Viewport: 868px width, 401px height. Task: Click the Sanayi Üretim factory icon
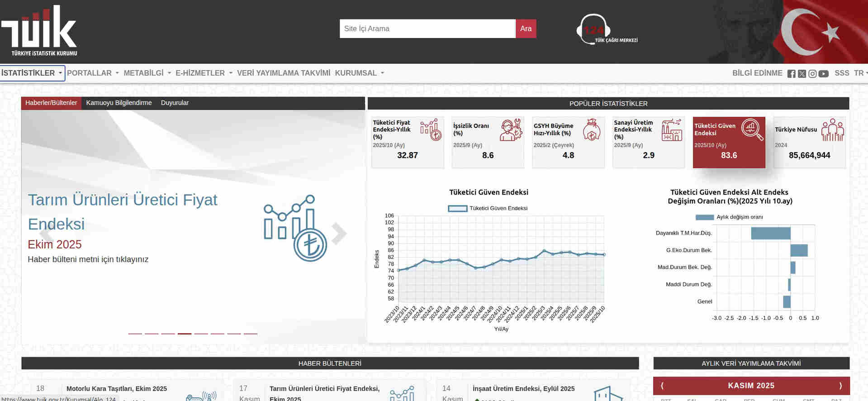672,130
